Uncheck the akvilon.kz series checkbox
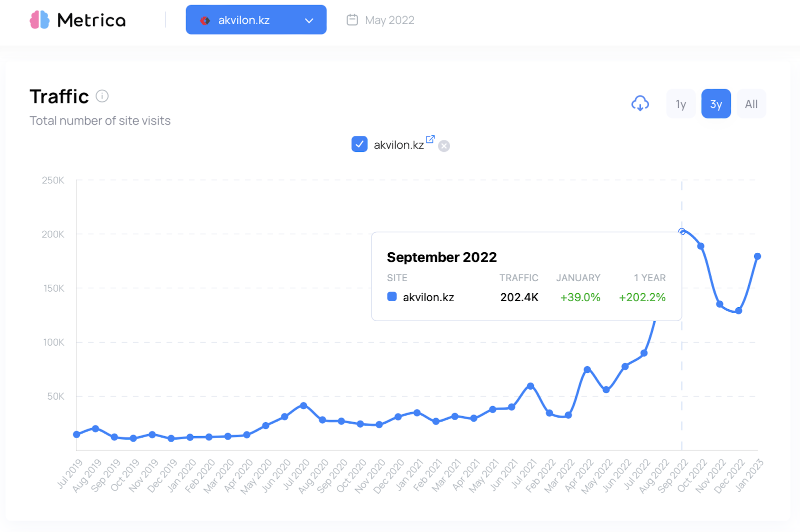This screenshot has height=532, width=800. (x=359, y=144)
